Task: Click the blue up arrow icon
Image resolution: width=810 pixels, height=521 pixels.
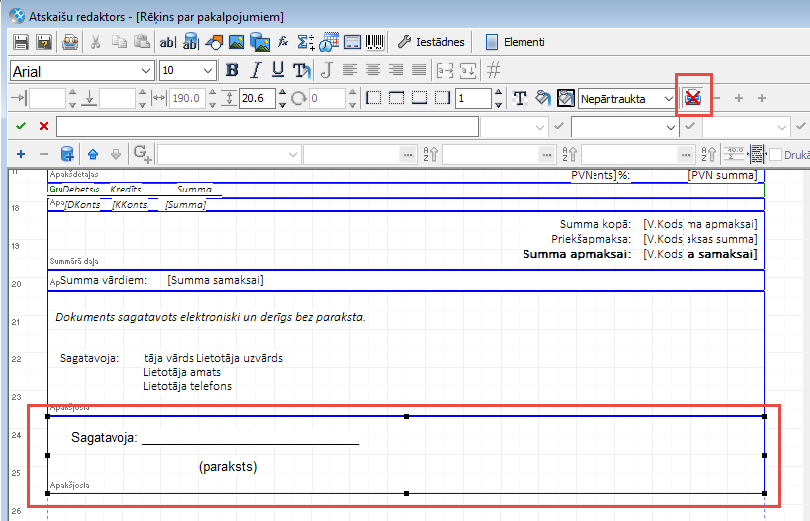Action: coord(93,154)
